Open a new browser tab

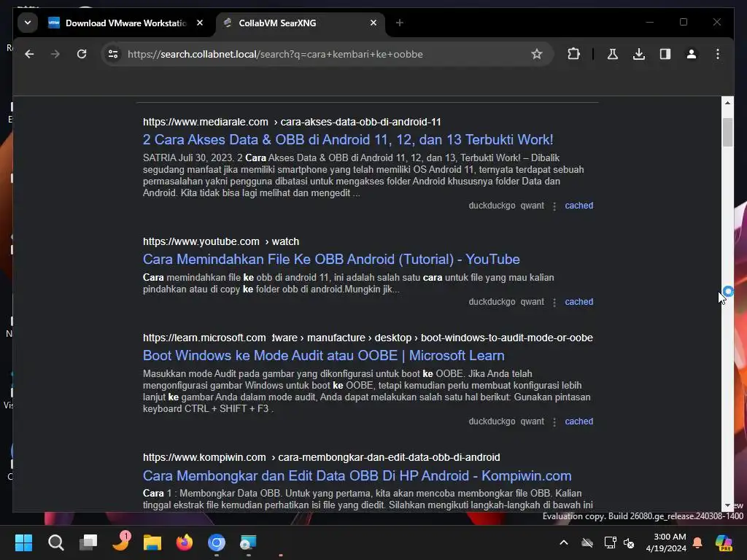pos(400,23)
